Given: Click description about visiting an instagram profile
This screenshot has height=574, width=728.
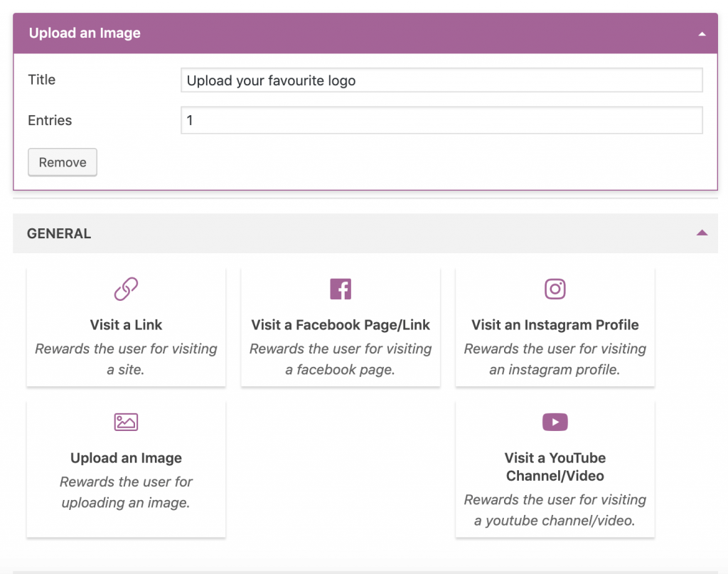Looking at the screenshot, I should click(x=555, y=359).
